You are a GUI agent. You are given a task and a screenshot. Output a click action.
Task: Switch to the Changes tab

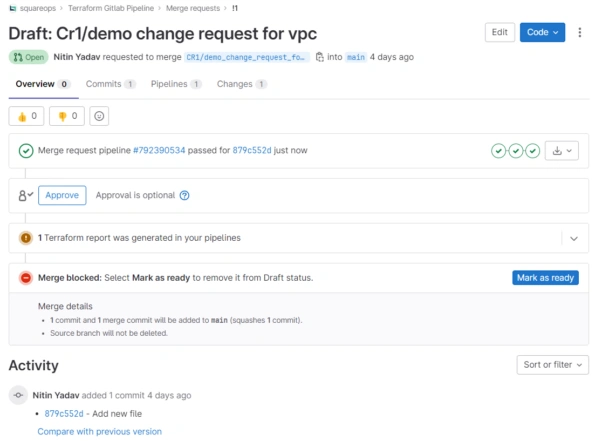242,84
